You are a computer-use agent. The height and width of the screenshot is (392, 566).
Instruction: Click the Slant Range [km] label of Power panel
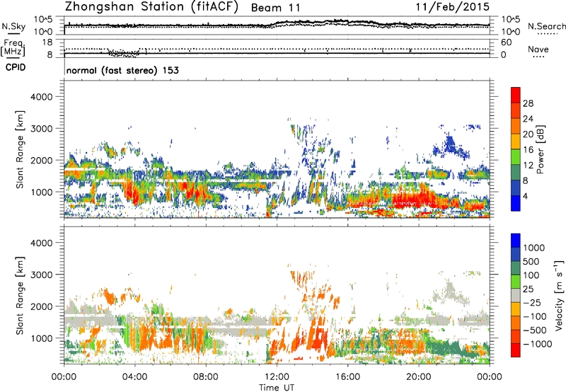pyautogui.click(x=20, y=149)
